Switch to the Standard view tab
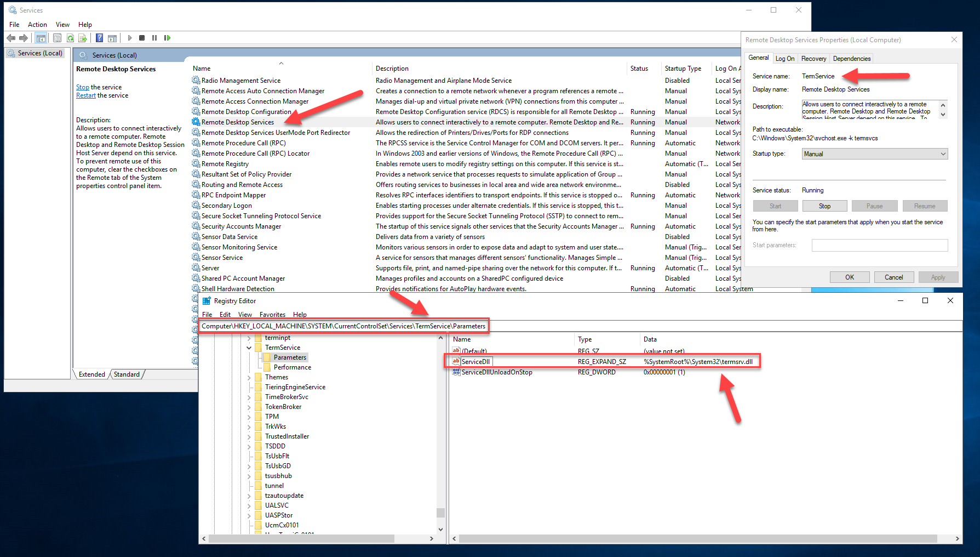This screenshot has height=557, width=980. pos(127,374)
